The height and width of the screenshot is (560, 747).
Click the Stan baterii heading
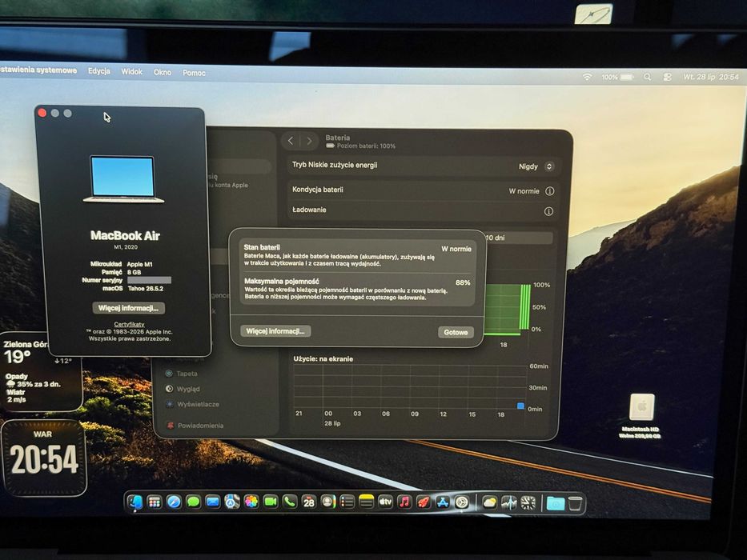(x=262, y=247)
